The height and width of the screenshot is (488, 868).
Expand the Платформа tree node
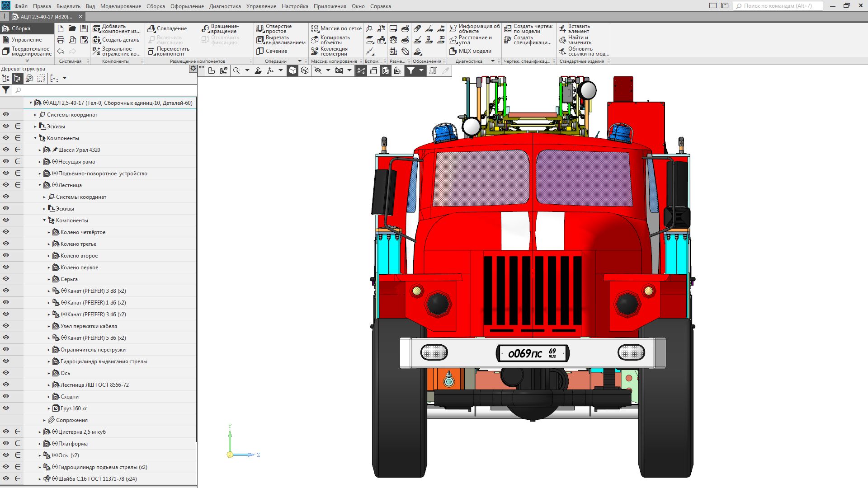tap(40, 444)
